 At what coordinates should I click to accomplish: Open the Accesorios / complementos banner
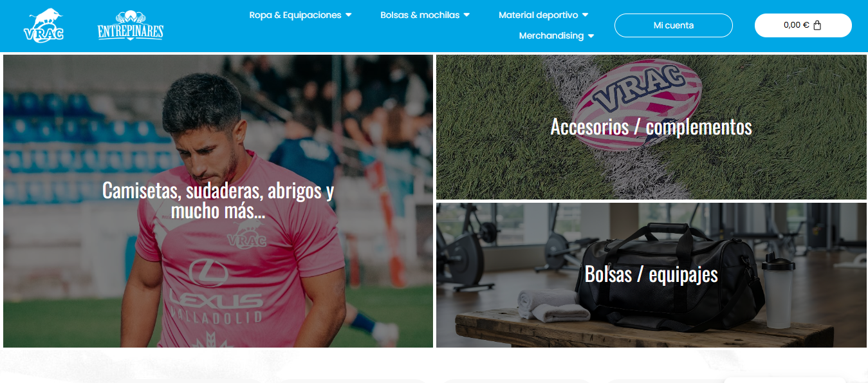click(x=651, y=127)
